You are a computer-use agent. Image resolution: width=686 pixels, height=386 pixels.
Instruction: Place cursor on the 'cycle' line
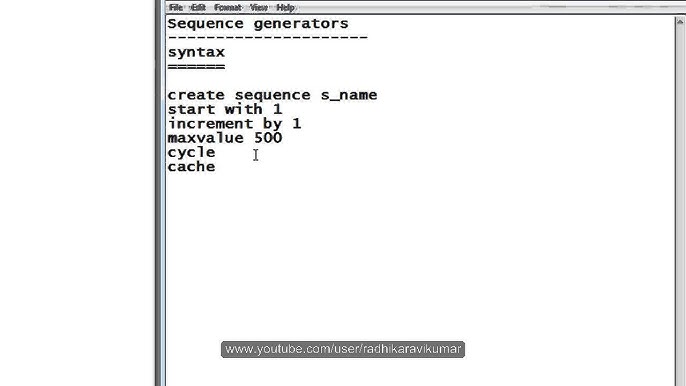click(x=191, y=153)
